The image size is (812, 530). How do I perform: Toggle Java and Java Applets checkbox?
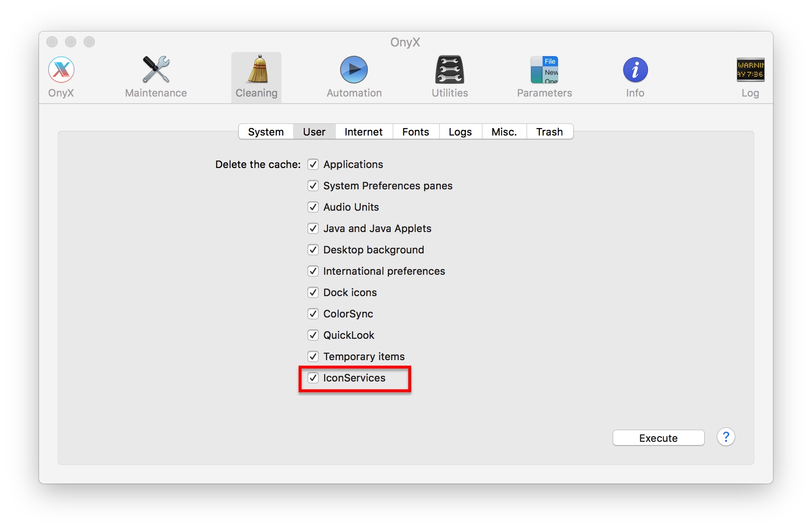313,228
